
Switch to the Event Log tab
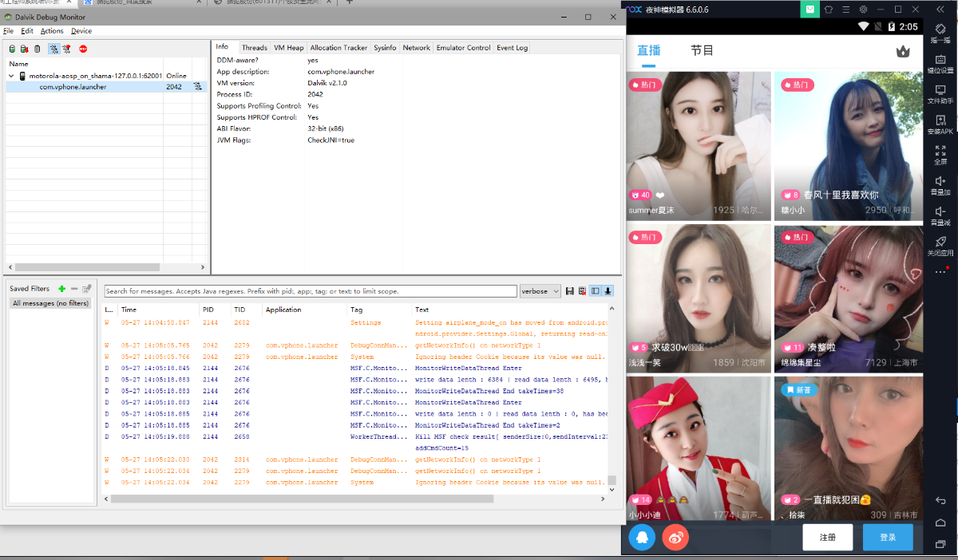point(513,48)
